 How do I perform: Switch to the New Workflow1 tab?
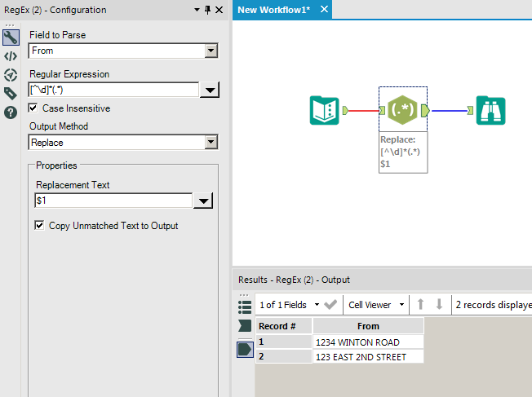[273, 9]
